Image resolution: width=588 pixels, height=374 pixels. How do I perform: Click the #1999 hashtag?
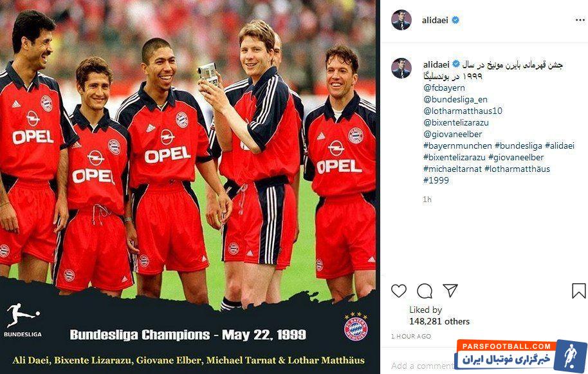tap(436, 180)
